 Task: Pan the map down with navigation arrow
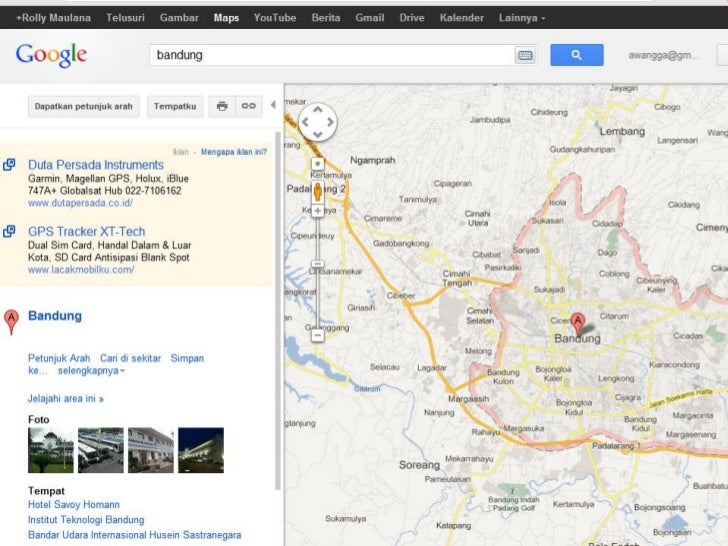click(318, 135)
